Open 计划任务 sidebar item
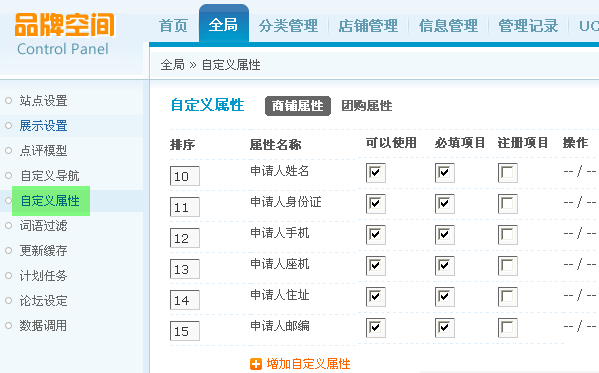Screen dimensions: 599x373 pos(44,276)
